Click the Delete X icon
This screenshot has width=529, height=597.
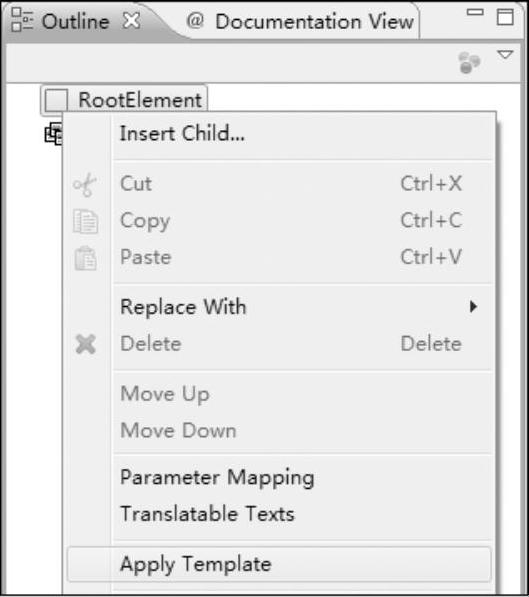coord(86,344)
